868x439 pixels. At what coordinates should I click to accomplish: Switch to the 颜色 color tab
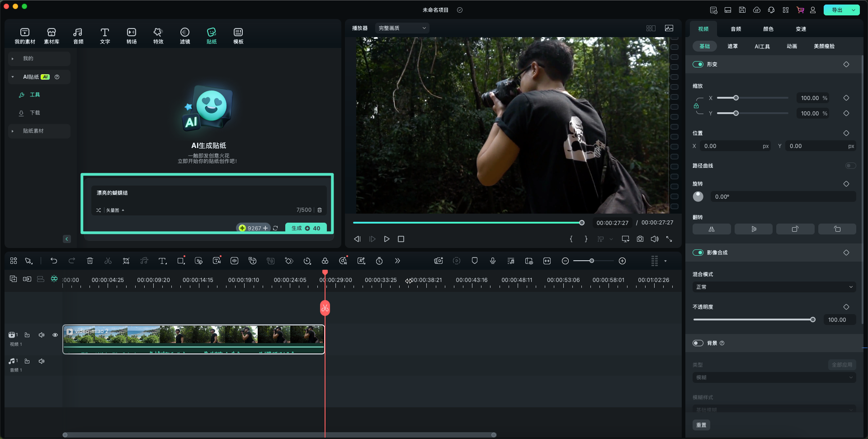coord(768,29)
